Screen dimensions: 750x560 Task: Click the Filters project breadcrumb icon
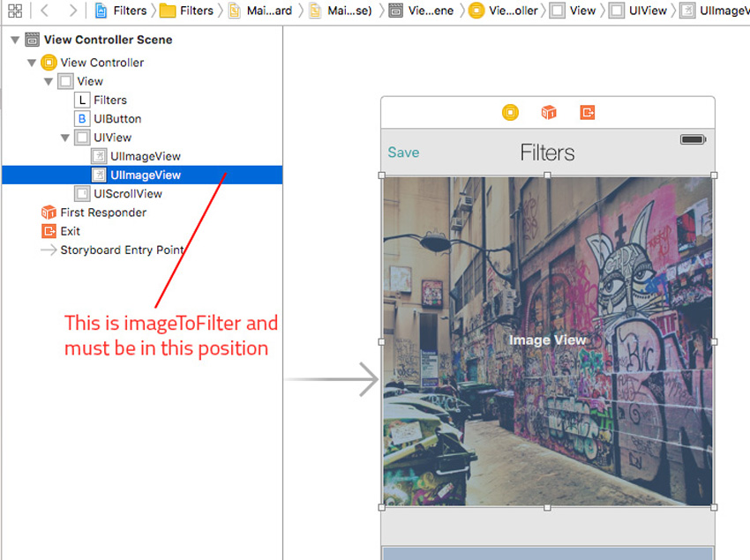pos(101,11)
